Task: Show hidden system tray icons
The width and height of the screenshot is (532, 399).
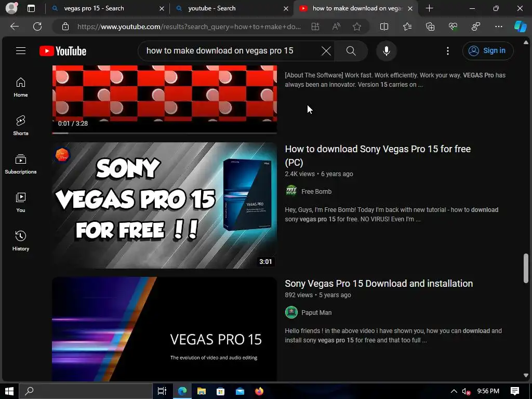Action: [x=454, y=391]
